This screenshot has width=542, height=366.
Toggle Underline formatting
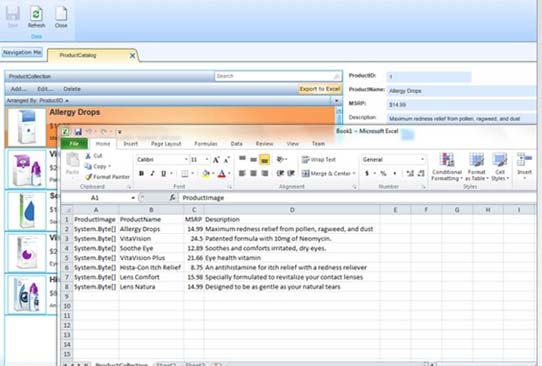point(163,173)
